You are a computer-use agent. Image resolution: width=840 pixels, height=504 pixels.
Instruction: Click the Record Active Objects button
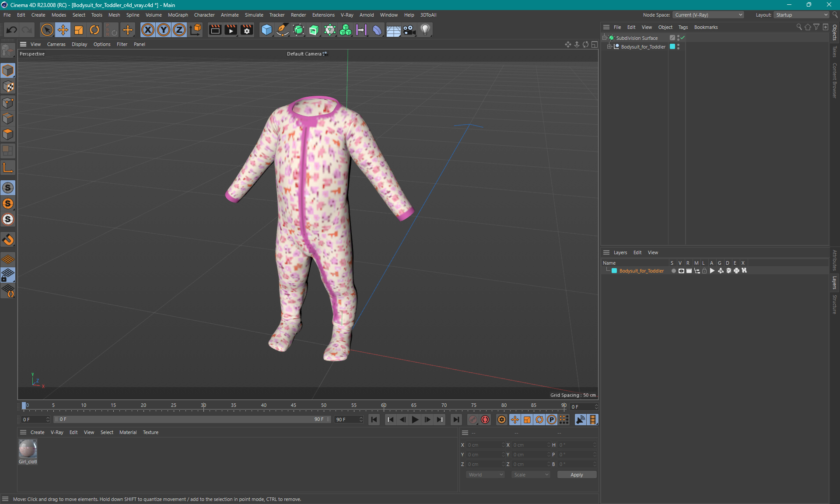coord(473,420)
